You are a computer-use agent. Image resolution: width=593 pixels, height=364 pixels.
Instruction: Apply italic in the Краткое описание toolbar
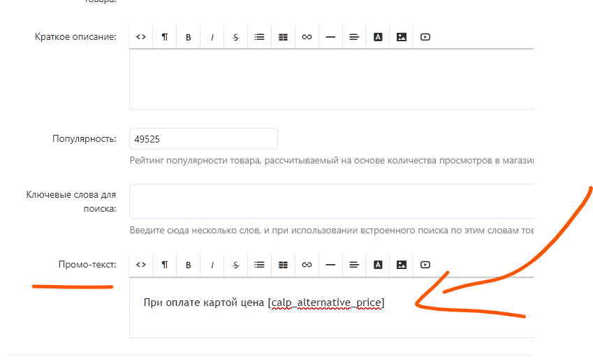click(x=212, y=37)
